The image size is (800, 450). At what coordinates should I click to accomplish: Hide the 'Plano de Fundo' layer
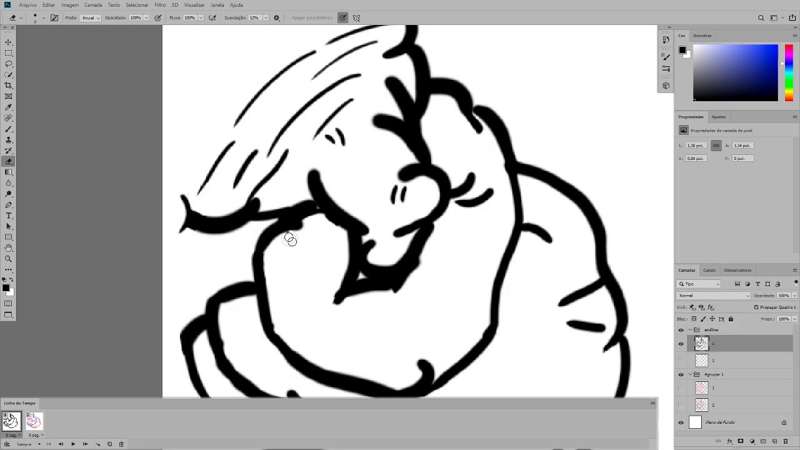[681, 422]
